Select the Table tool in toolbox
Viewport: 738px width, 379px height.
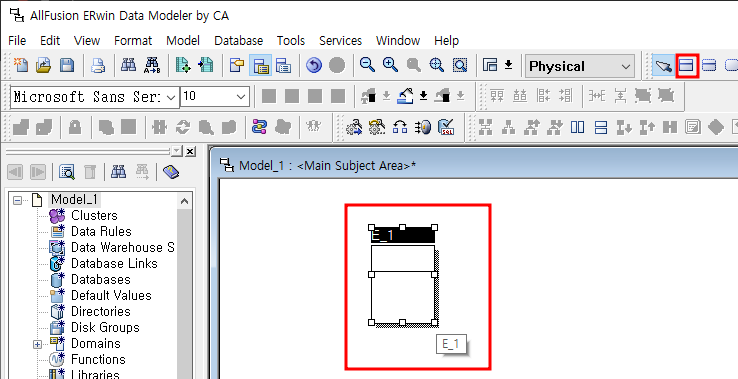[687, 65]
